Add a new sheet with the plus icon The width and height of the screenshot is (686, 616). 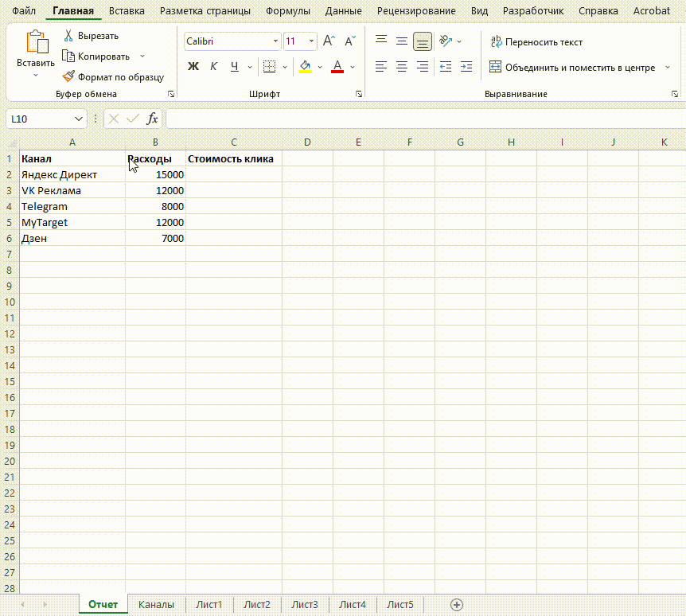(x=456, y=605)
